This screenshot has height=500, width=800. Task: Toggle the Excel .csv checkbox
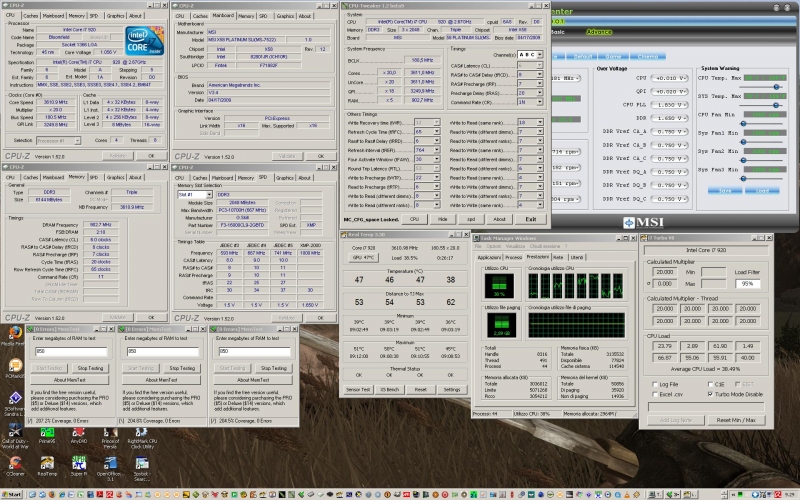coord(653,393)
